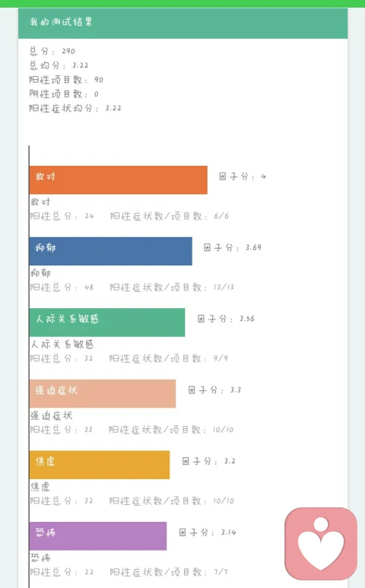Click 阳性症状数 13/13 under 抑郁

tap(172, 288)
